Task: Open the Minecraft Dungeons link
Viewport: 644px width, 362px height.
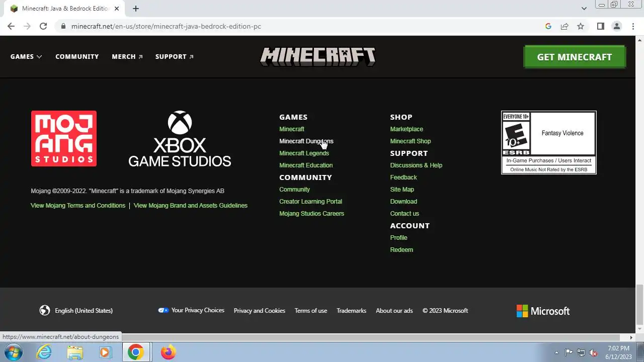Action: pos(306,141)
